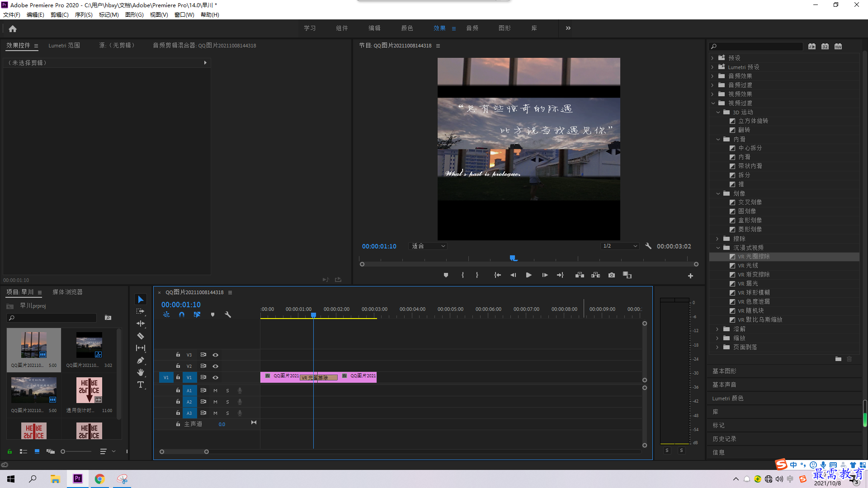Toggle lock on track A3
The height and width of the screenshot is (488, 868).
coord(178,413)
